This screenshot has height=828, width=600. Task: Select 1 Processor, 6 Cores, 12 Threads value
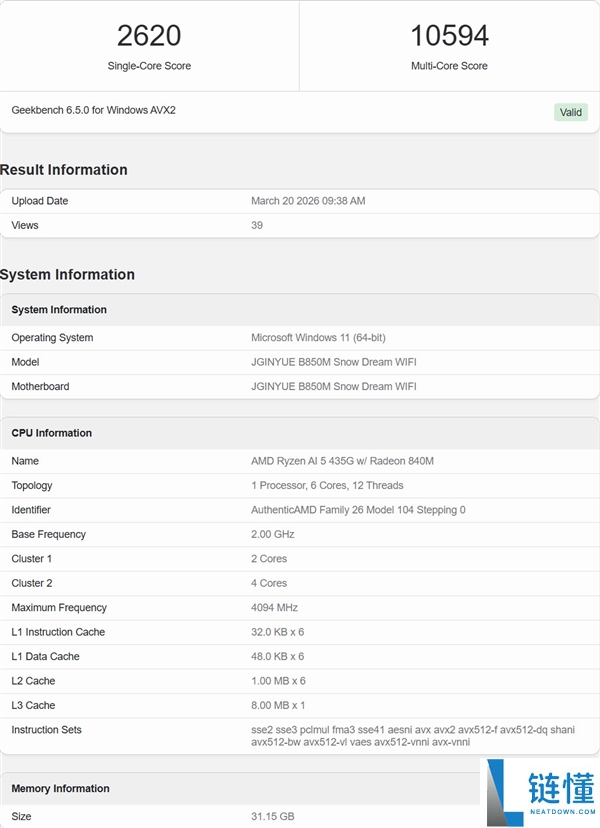tap(327, 485)
